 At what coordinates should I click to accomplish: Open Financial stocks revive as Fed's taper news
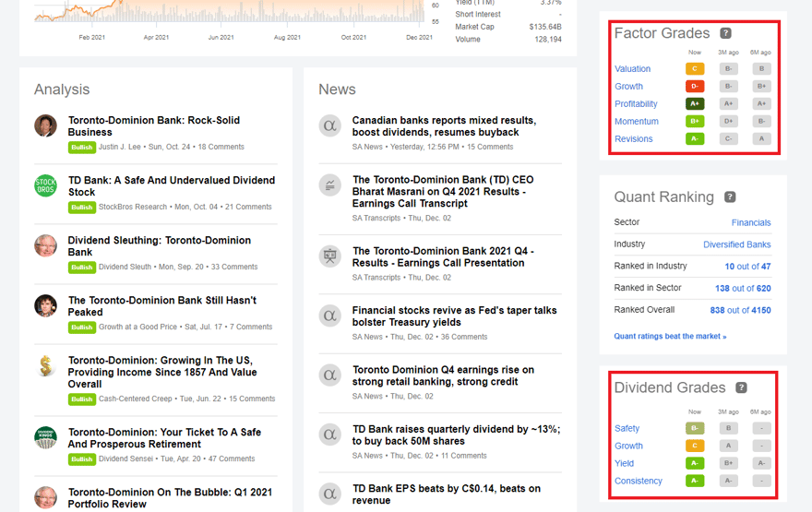(454, 316)
